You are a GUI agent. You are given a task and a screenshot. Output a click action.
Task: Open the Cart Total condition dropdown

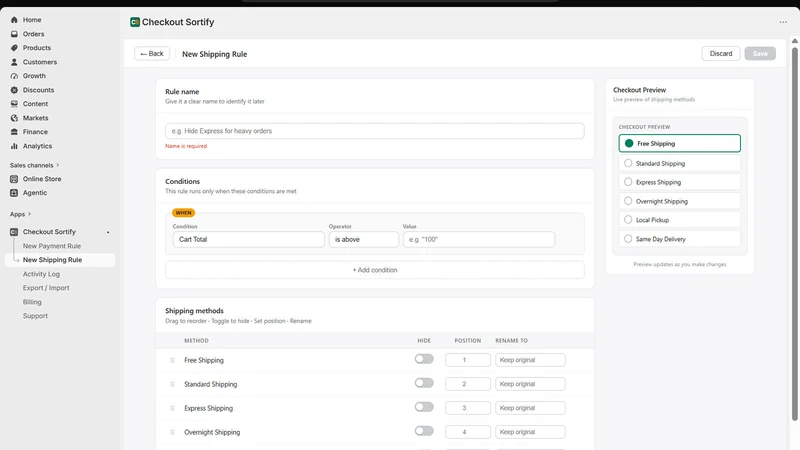[248, 239]
